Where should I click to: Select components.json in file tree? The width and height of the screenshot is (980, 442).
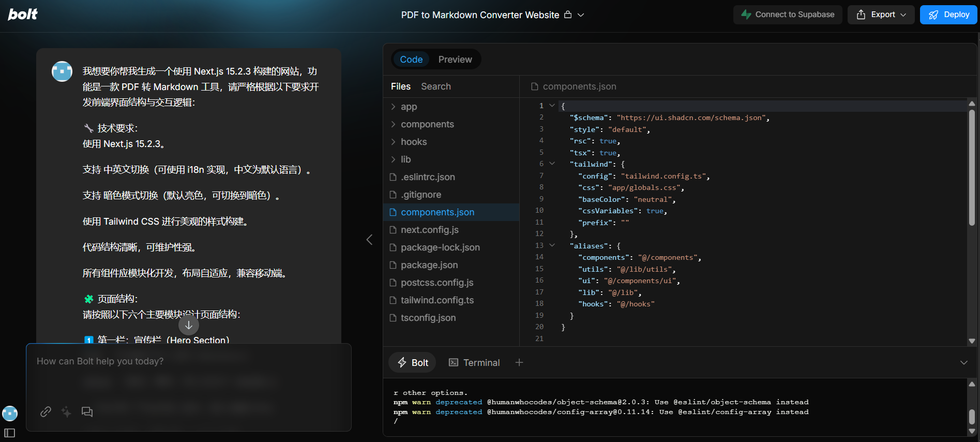pyautogui.click(x=451, y=212)
